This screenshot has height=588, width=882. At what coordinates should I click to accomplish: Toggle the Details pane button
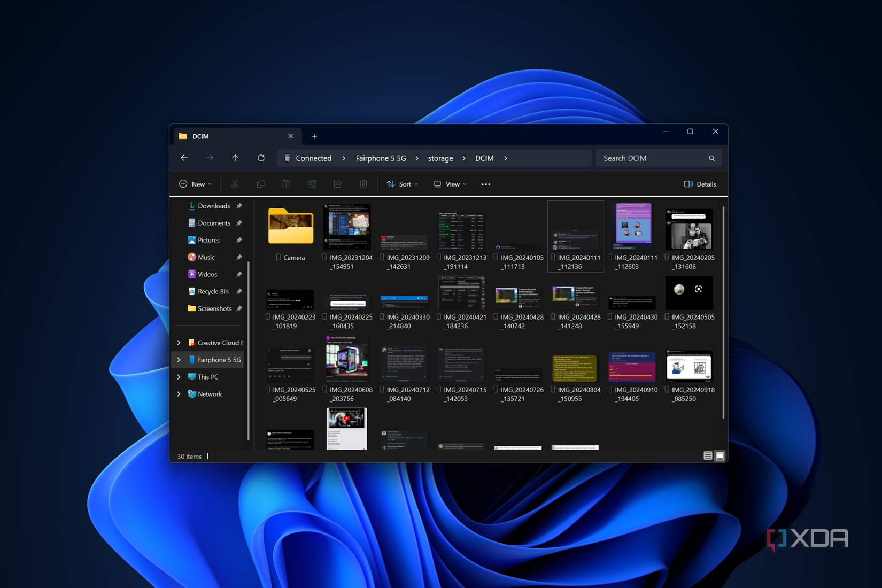pyautogui.click(x=700, y=184)
